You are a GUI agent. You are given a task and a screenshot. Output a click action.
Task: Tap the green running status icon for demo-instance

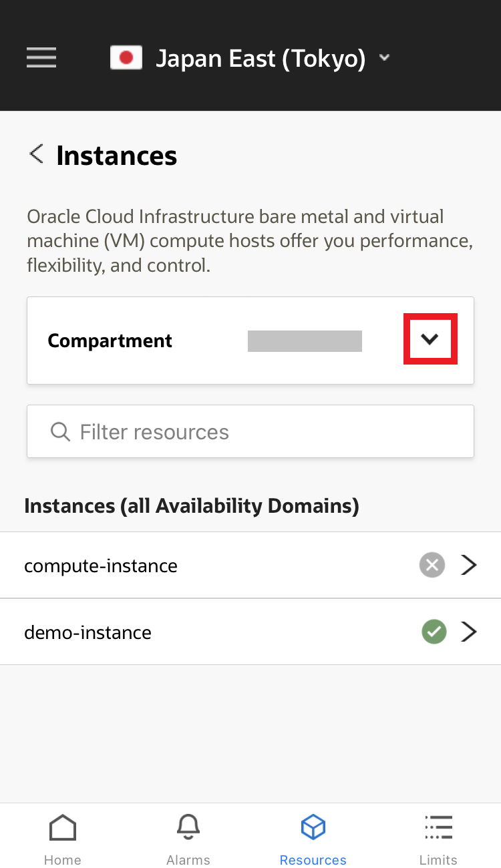pos(434,632)
